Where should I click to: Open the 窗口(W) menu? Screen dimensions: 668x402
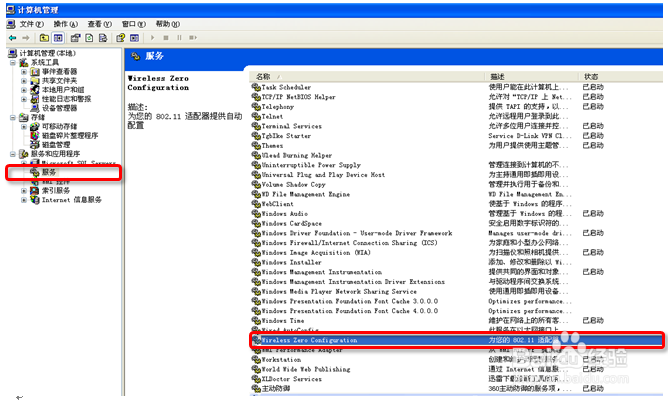[133, 24]
